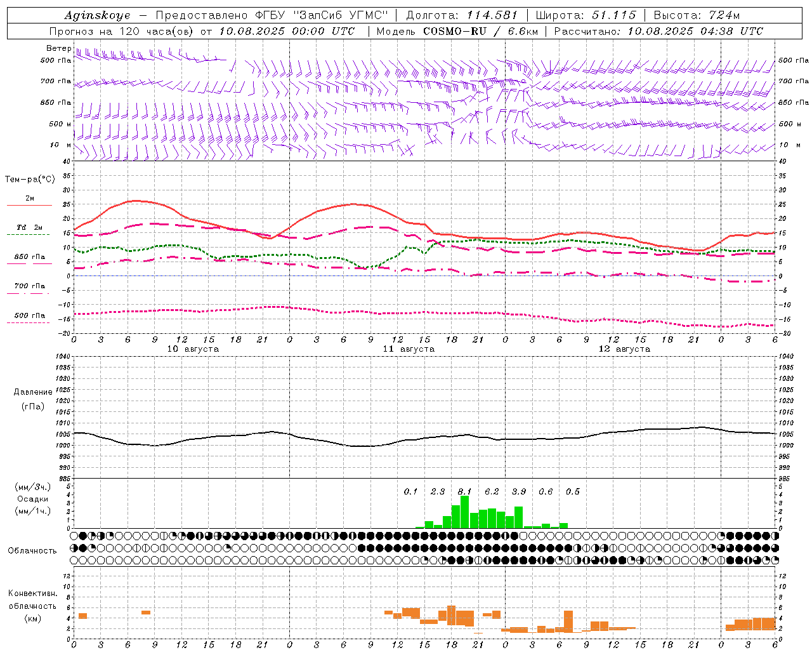The height and width of the screenshot is (650, 812).
Task: Click the "(мм/3ч.)" precipitation unit label
Action: pyautogui.click(x=33, y=487)
